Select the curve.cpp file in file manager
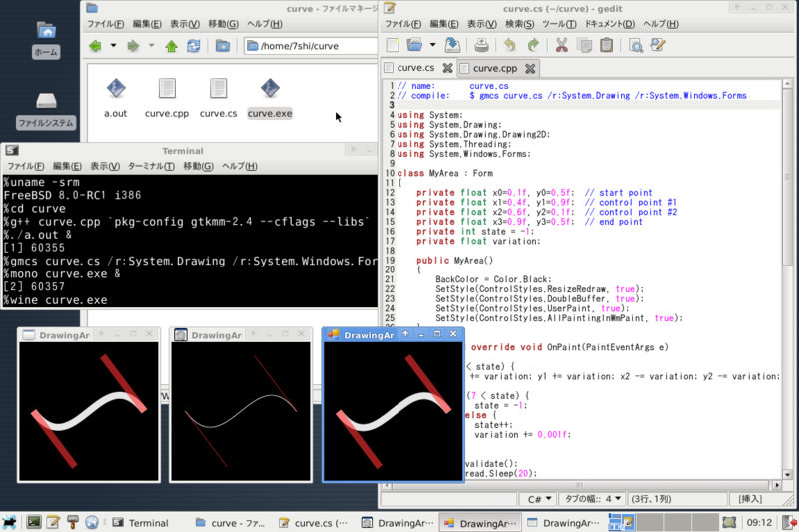Viewport: 799px width, 532px height. tap(167, 98)
